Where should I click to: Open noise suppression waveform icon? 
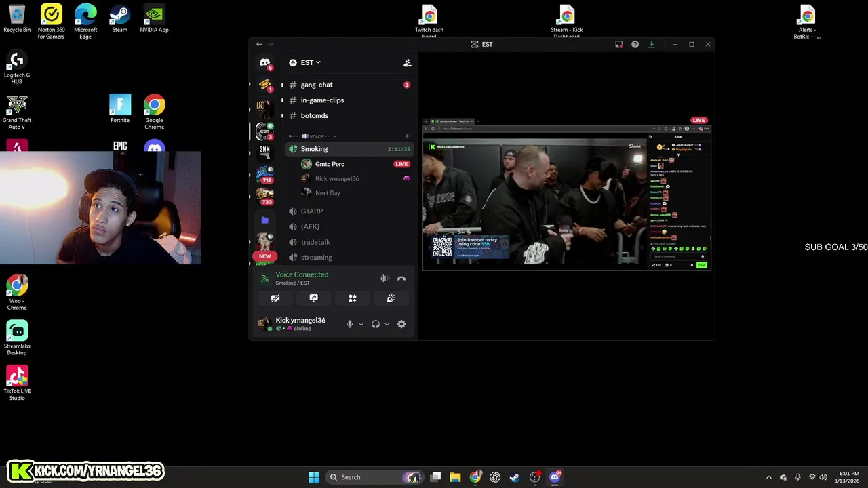385,279
